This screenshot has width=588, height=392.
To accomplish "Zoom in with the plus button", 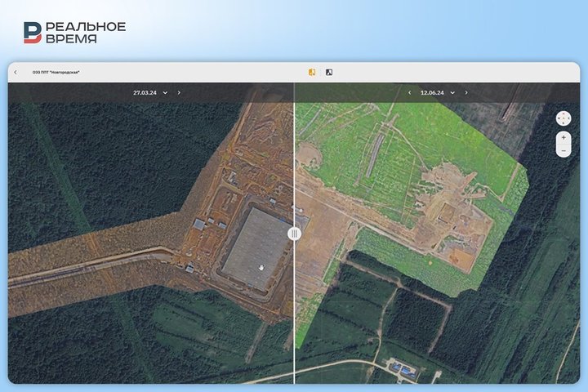I will click(x=563, y=137).
